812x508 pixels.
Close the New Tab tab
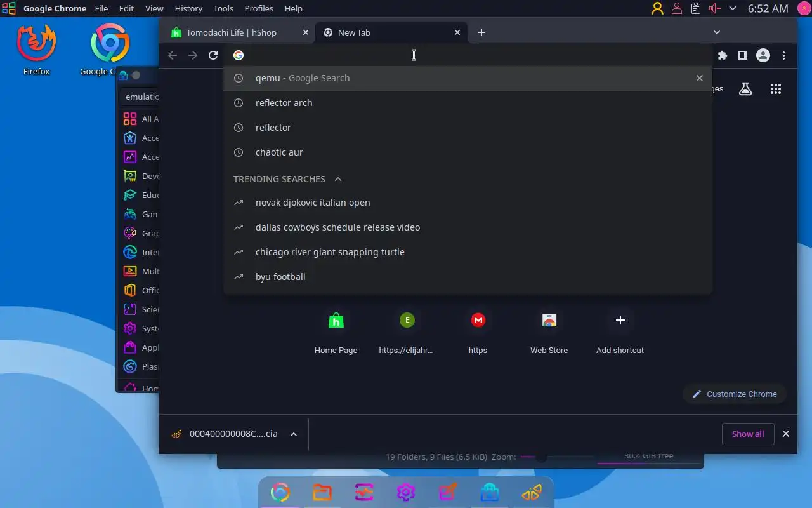tap(457, 32)
